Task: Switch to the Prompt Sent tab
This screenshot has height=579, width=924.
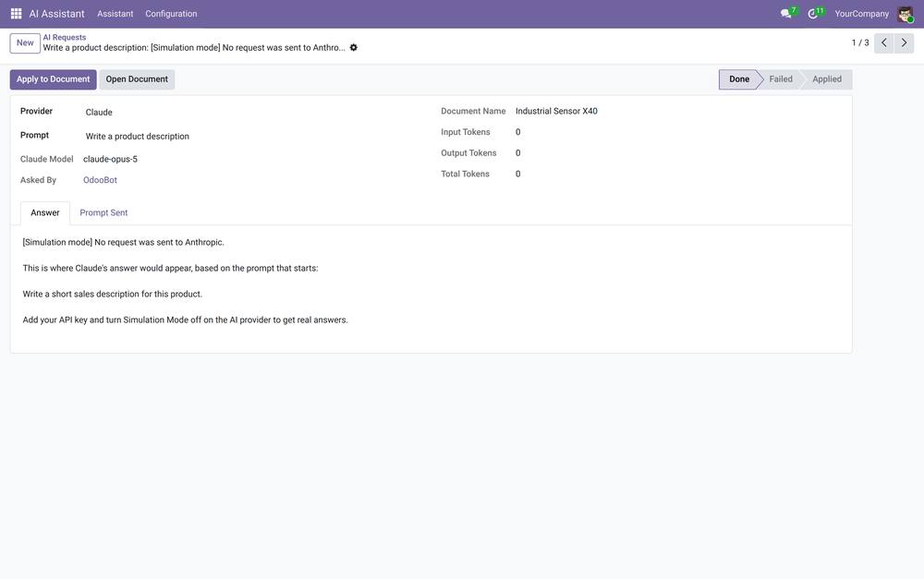Action: coord(103,212)
